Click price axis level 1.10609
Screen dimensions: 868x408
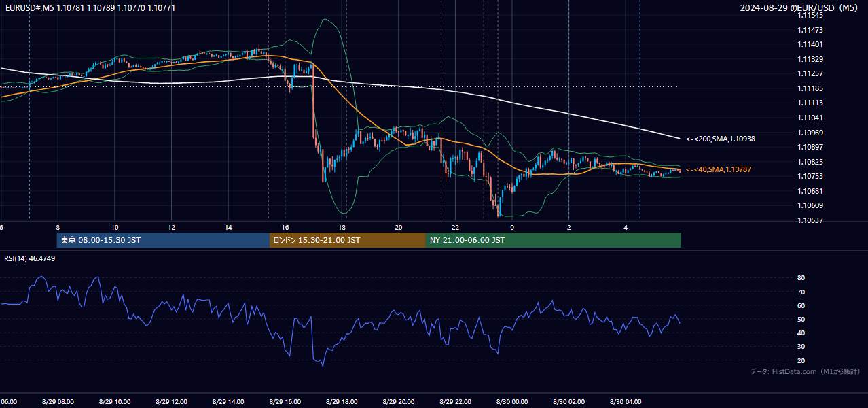pos(810,205)
